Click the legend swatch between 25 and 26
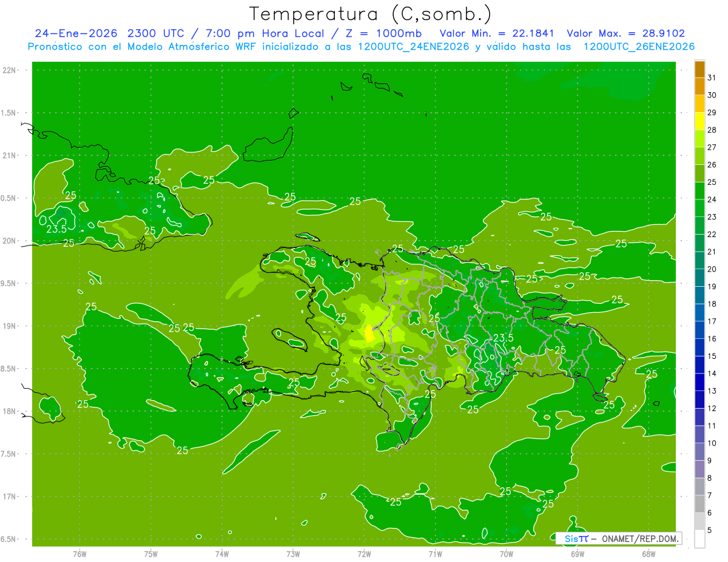Viewport: 728px width, 562px height. click(699, 173)
